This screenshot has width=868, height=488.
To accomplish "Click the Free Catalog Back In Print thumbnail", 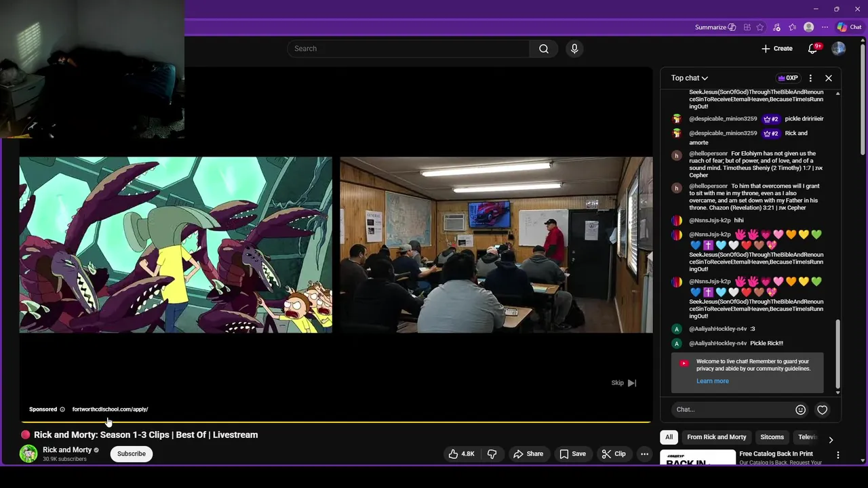I will [698, 457].
